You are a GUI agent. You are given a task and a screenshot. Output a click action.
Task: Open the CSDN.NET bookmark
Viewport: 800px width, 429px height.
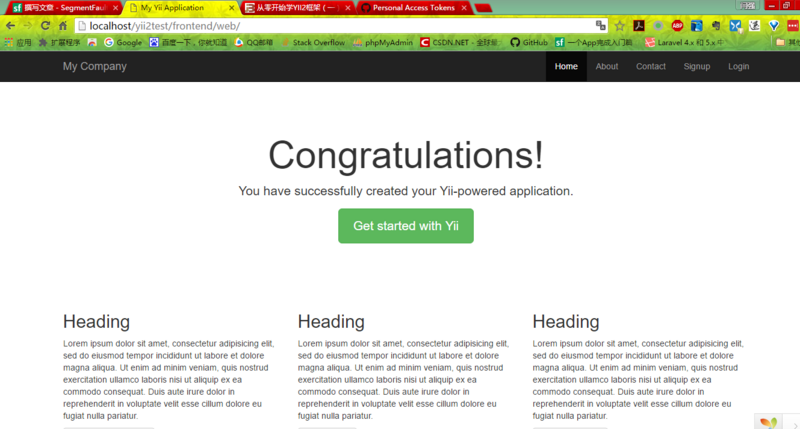click(x=461, y=42)
